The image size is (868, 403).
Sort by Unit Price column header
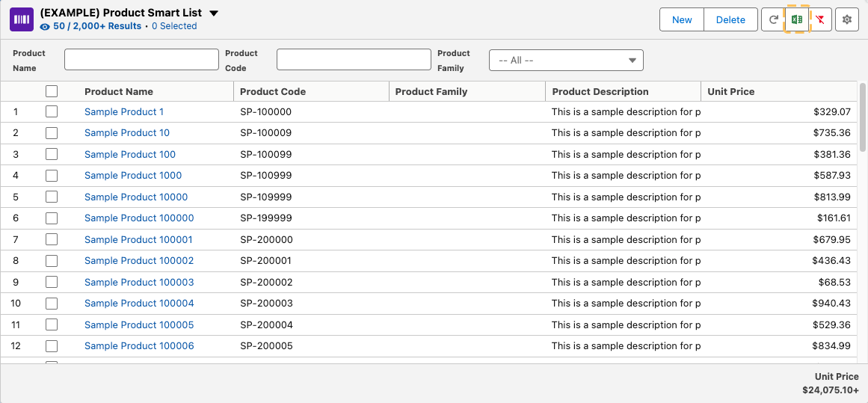click(731, 91)
